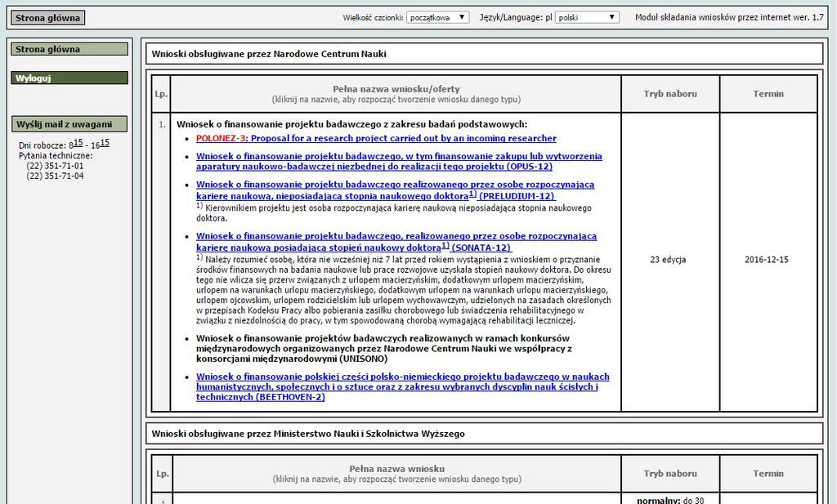Click the 'Moduł składania wniosków przez internet wer. 1.7' text
Viewport: 837px width, 504px height.
pyautogui.click(x=729, y=17)
